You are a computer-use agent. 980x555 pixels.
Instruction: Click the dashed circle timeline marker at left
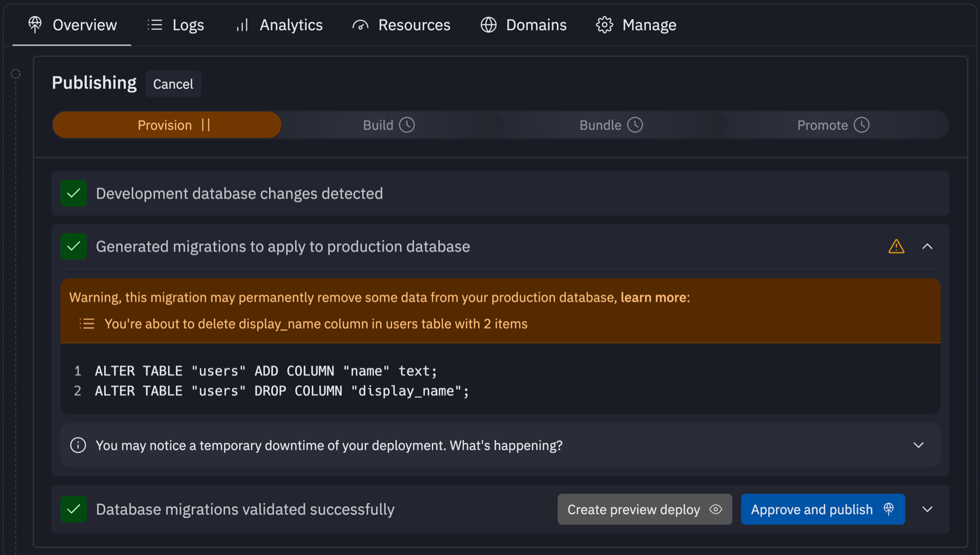(16, 74)
